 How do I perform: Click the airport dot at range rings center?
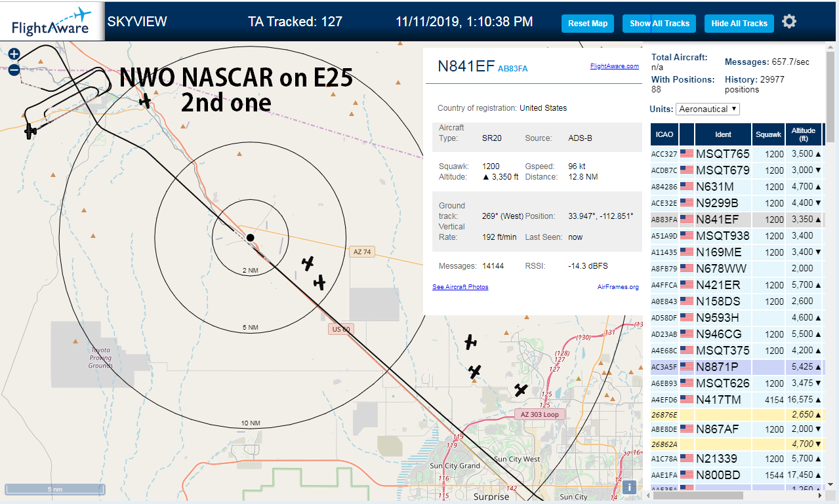(x=250, y=237)
